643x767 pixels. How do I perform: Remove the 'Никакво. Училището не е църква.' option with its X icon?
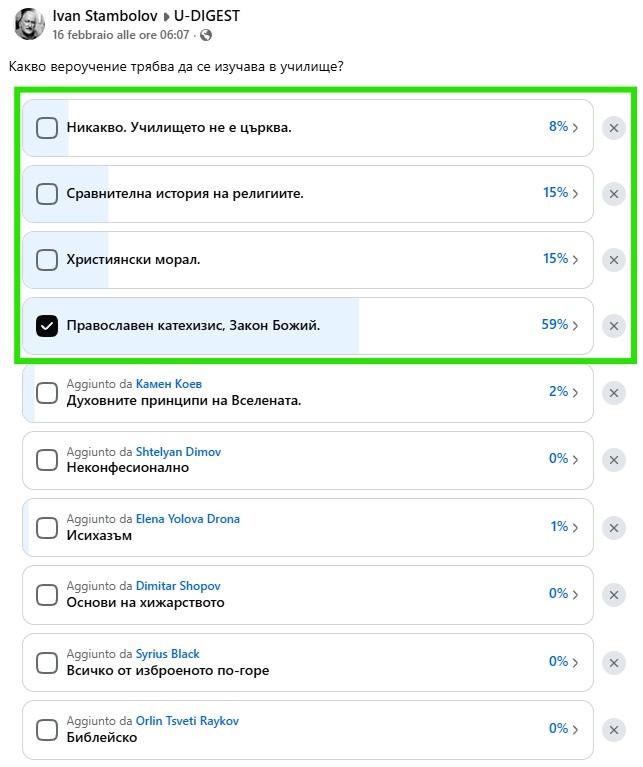point(614,128)
